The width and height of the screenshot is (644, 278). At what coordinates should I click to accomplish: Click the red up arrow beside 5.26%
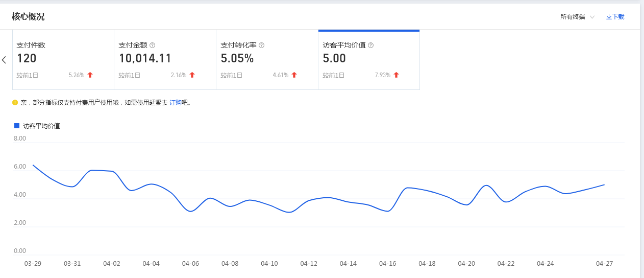[x=90, y=75]
